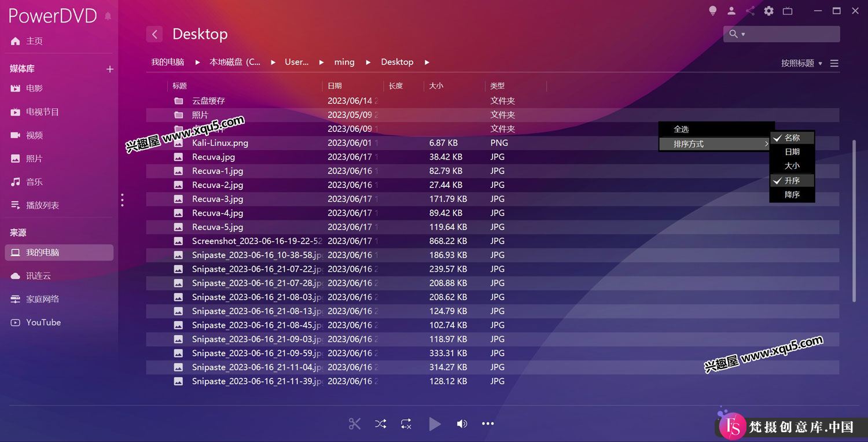Select 我的电脑 source in sidebar
This screenshot has height=442, width=868.
pos(59,252)
